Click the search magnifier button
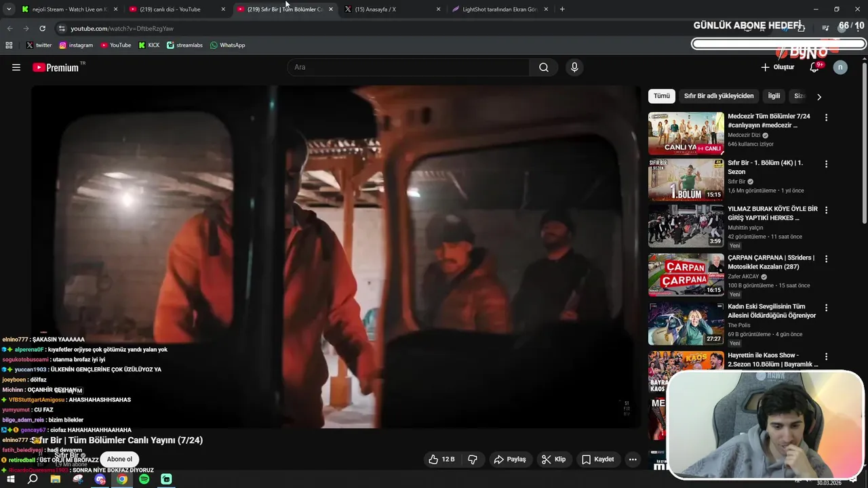Image resolution: width=868 pixels, height=488 pixels. click(544, 67)
